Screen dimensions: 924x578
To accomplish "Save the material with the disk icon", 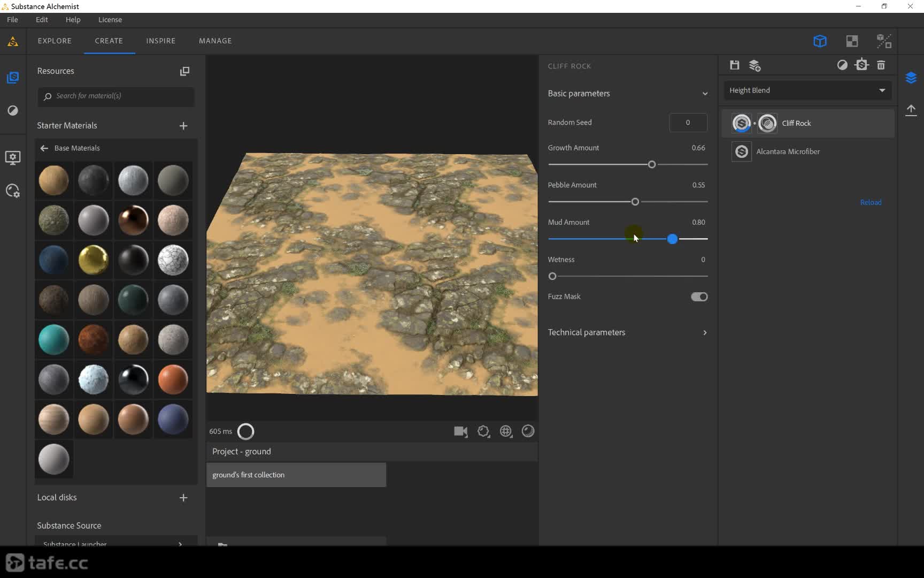I will click(x=735, y=65).
